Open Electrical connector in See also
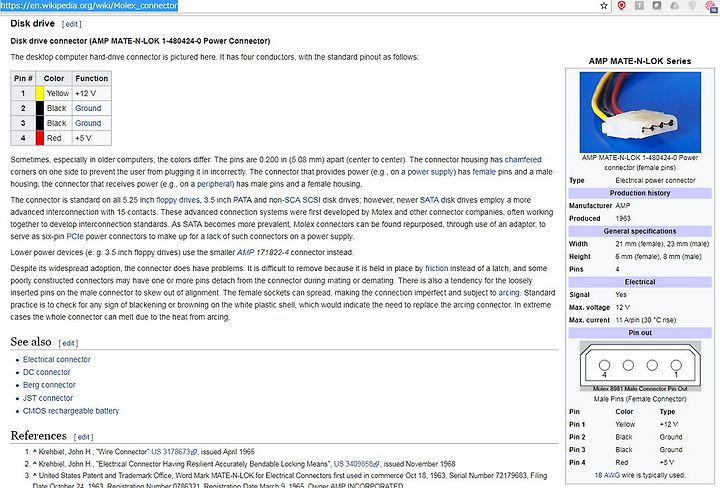Image resolution: width=720 pixels, height=488 pixels. click(x=57, y=359)
